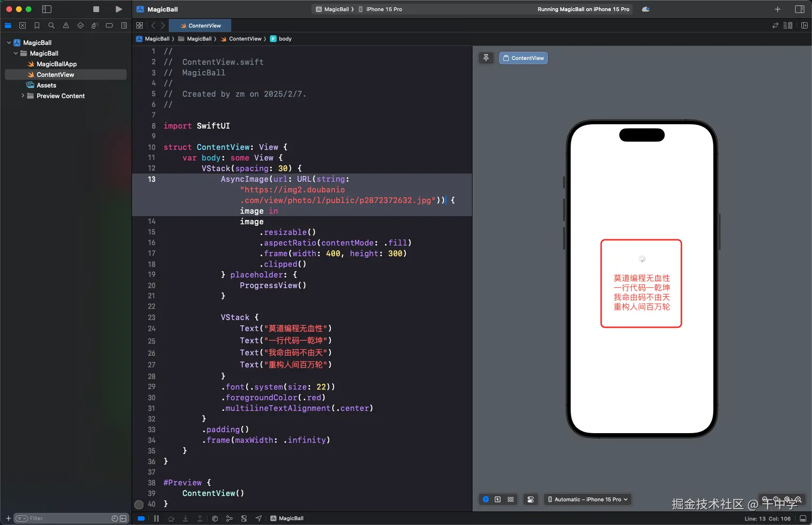Viewport: 812px width, 525px height.
Task: Open the Bookmark navigator
Action: 37,26
